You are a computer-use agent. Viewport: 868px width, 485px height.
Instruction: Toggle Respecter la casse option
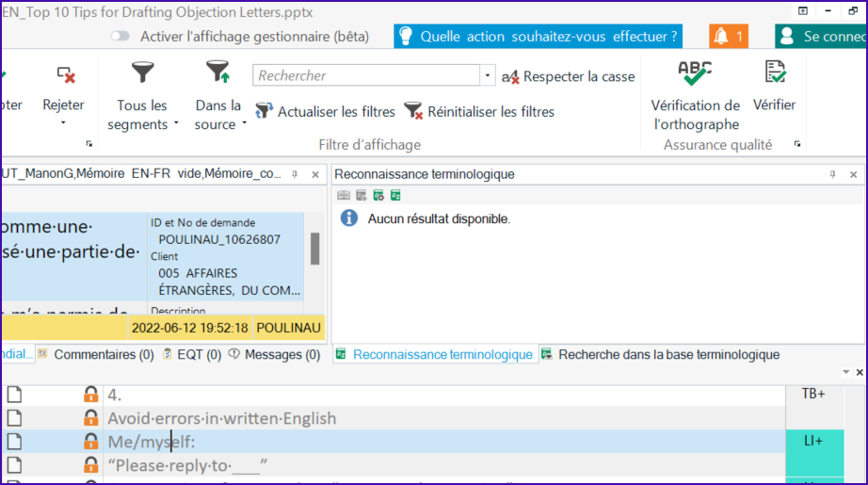click(x=568, y=76)
